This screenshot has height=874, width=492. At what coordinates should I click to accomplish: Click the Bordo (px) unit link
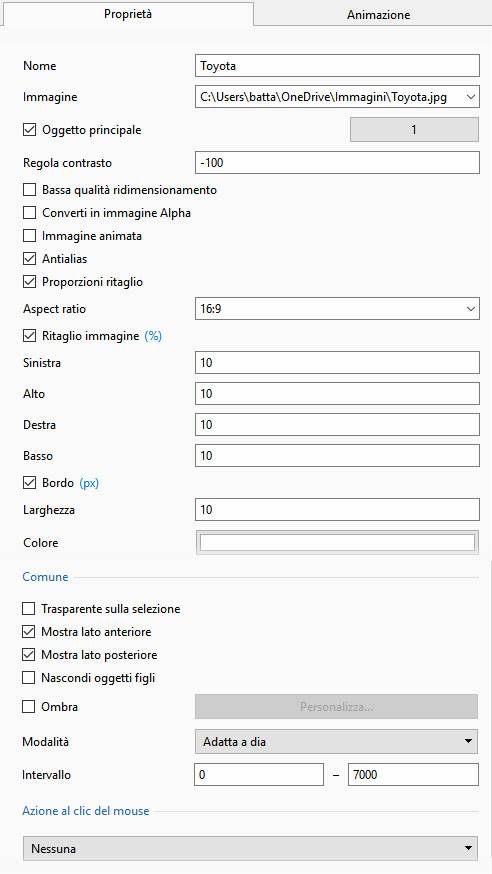(89, 483)
